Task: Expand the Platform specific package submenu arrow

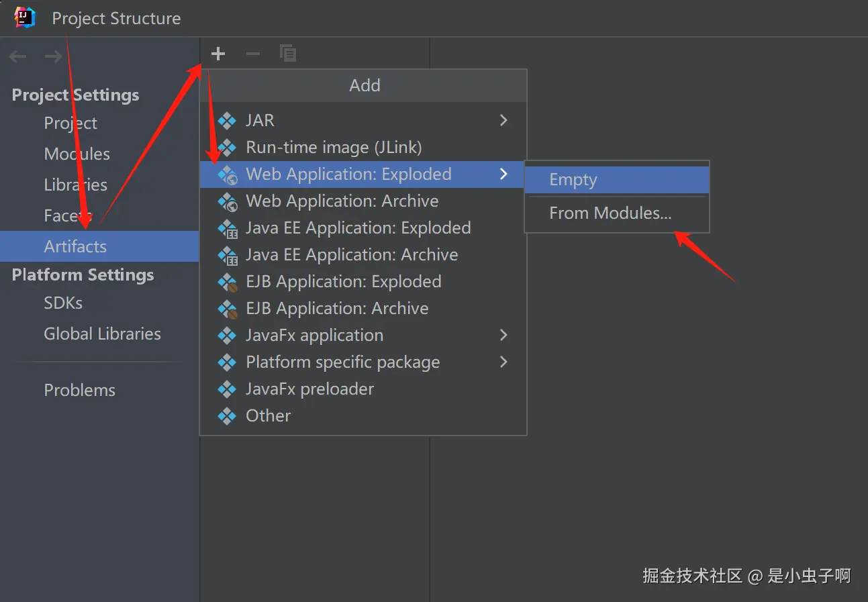Action: point(503,362)
